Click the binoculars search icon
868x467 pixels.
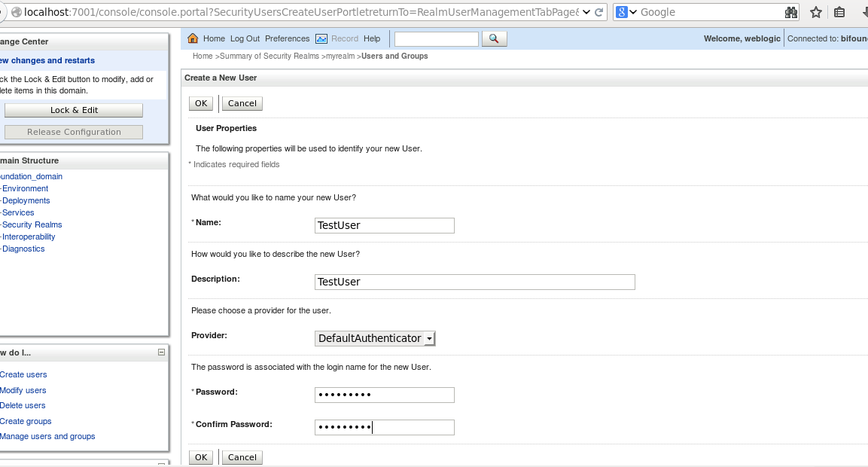[x=791, y=12]
